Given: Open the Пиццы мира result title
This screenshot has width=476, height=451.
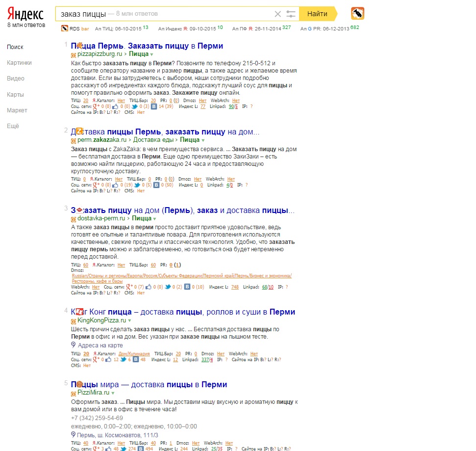Looking at the screenshot, I should [x=149, y=384].
